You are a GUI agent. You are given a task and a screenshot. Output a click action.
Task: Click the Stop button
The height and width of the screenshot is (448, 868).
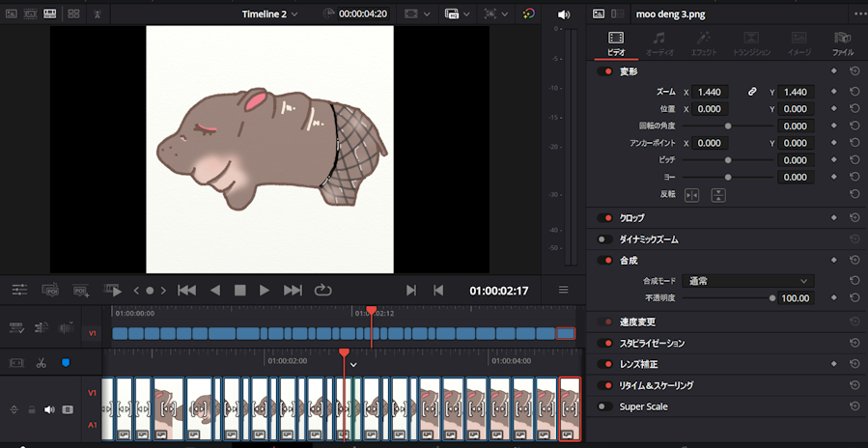pyautogui.click(x=239, y=290)
